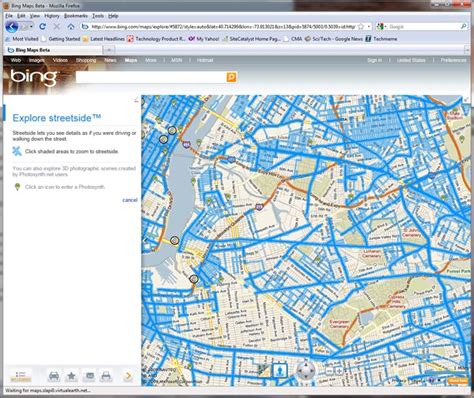Zoom out with the minus button on map
This screenshot has height=398, width=474.
click(x=329, y=371)
